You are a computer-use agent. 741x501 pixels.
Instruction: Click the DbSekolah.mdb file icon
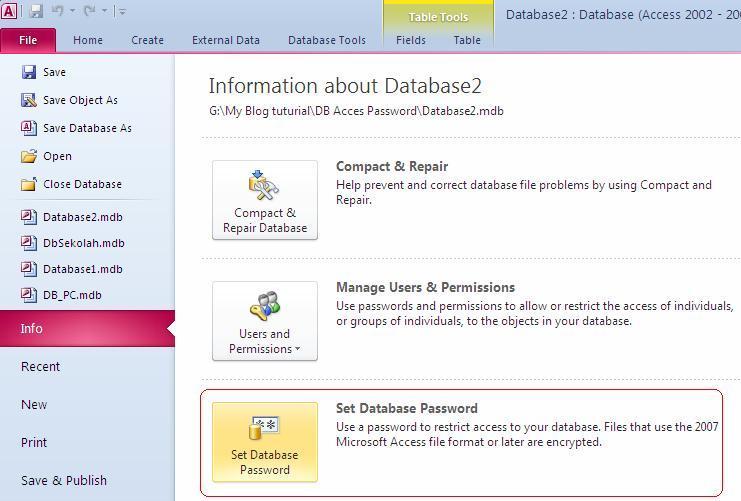click(29, 243)
